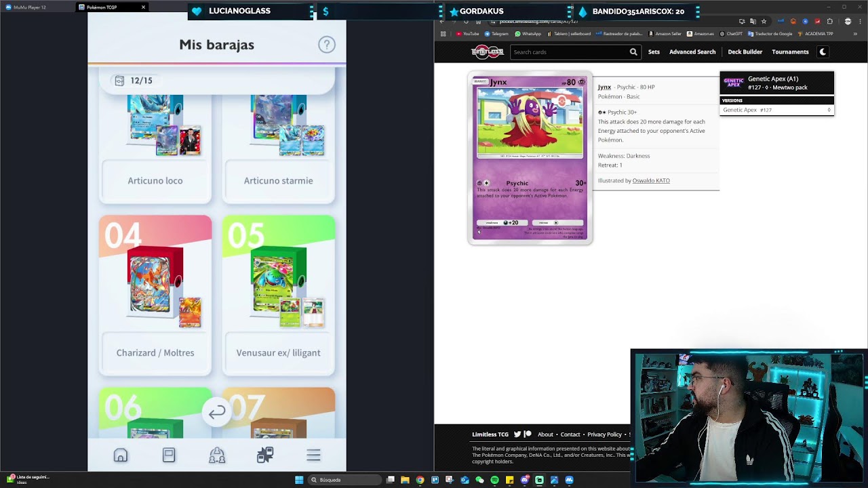The width and height of the screenshot is (868, 488).
Task: Open the Twitter icon in Limitless footer
Action: tap(517, 434)
